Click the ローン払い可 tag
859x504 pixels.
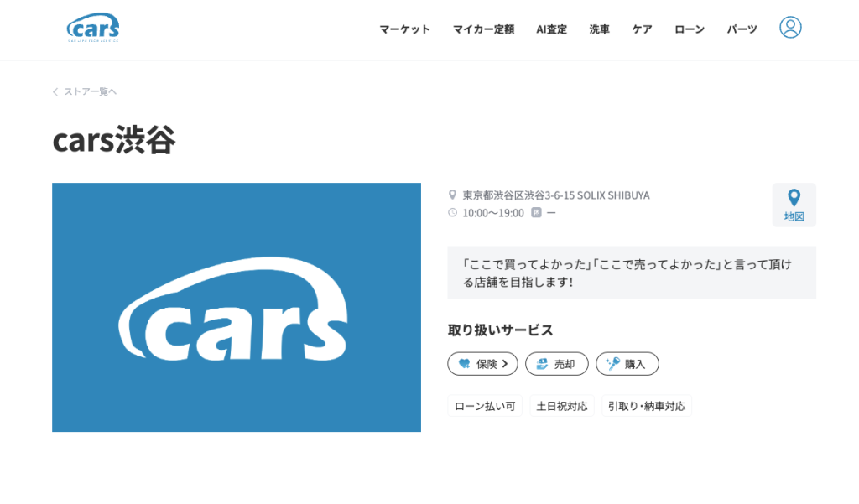[x=485, y=407]
